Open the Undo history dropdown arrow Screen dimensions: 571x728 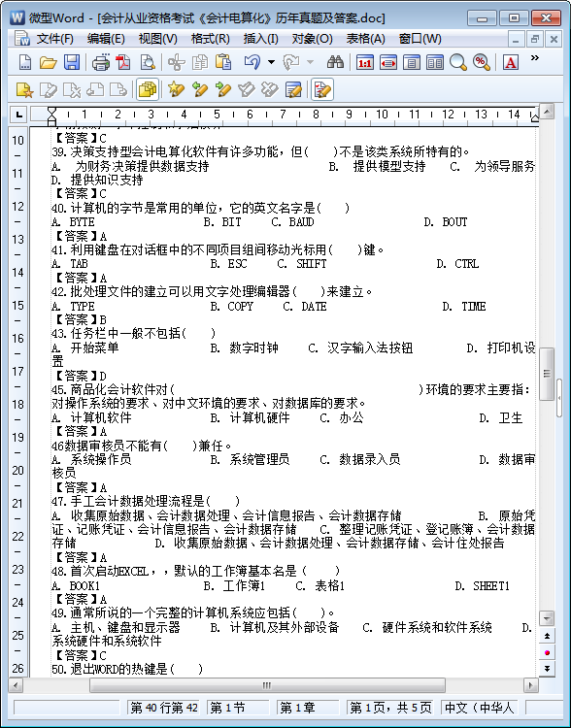pos(271,62)
